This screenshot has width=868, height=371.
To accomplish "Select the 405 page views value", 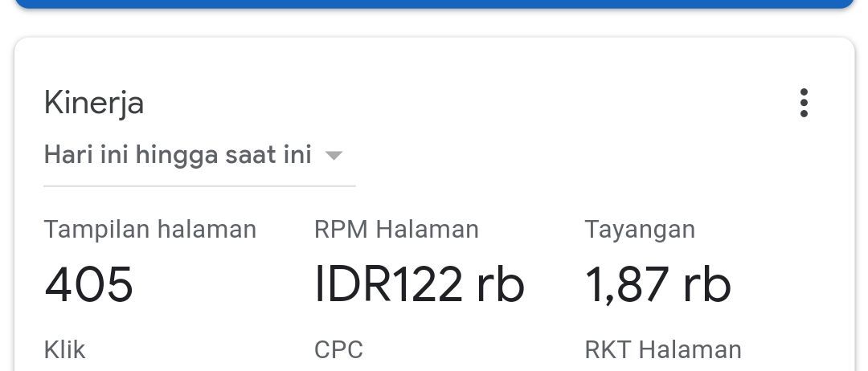I will point(89,284).
